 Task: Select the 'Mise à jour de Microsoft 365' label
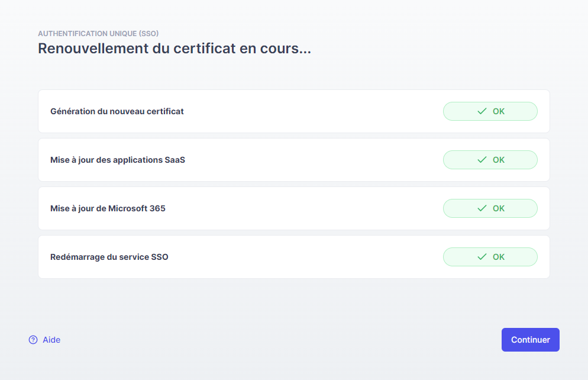click(x=108, y=208)
